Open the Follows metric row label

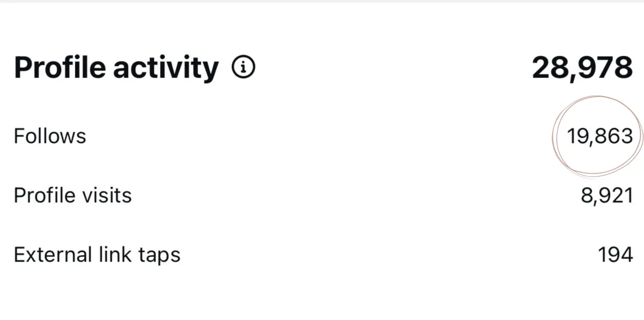tap(50, 136)
